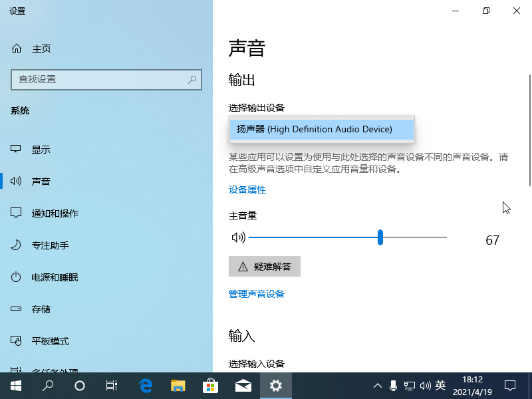Open 通知和操作 settings section

[55, 213]
